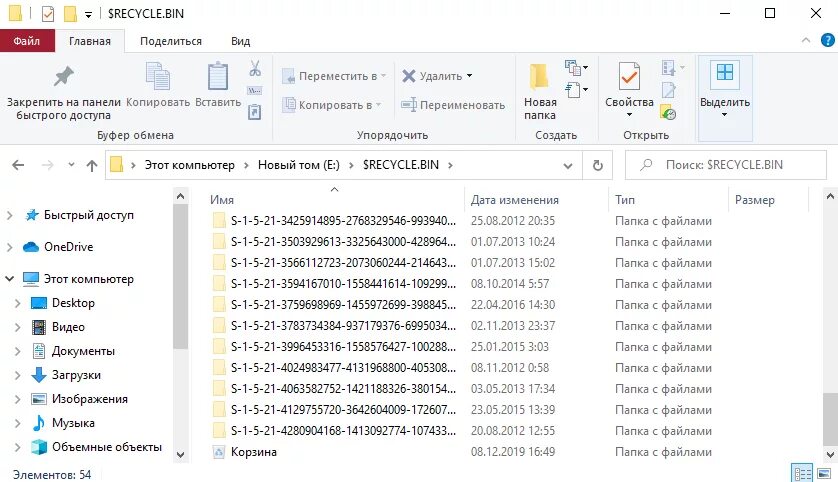
Task: Click the Новая папка folder icon
Action: click(x=539, y=76)
